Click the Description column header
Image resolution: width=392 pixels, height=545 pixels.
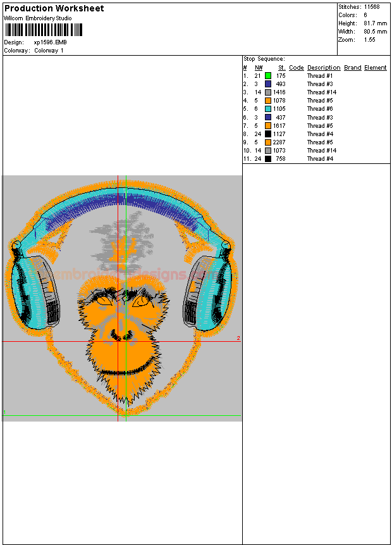[324, 68]
